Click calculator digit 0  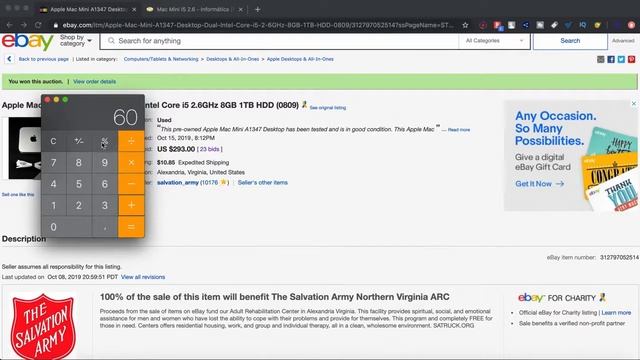coord(67,227)
